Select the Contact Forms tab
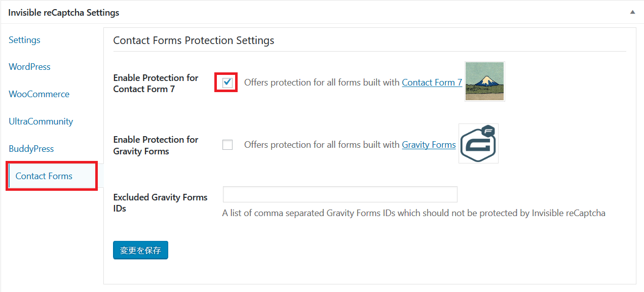Viewport: 644px width, 292px height. (44, 176)
